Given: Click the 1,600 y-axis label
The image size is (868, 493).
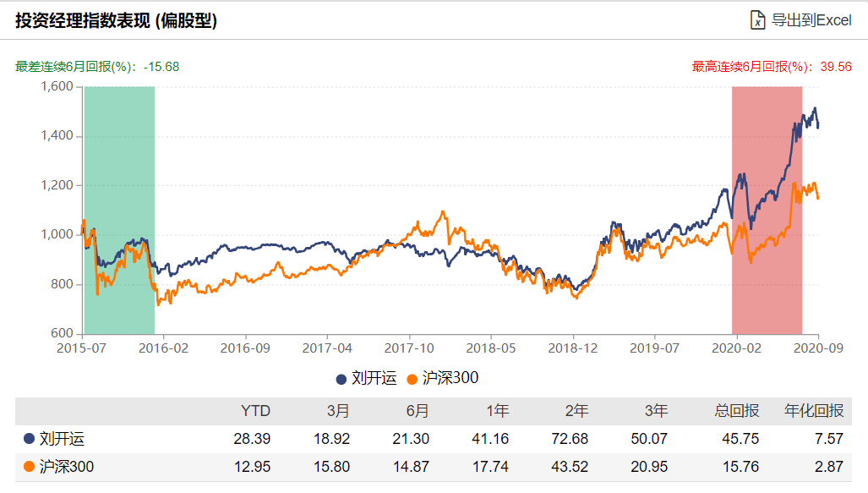Looking at the screenshot, I should tap(57, 86).
